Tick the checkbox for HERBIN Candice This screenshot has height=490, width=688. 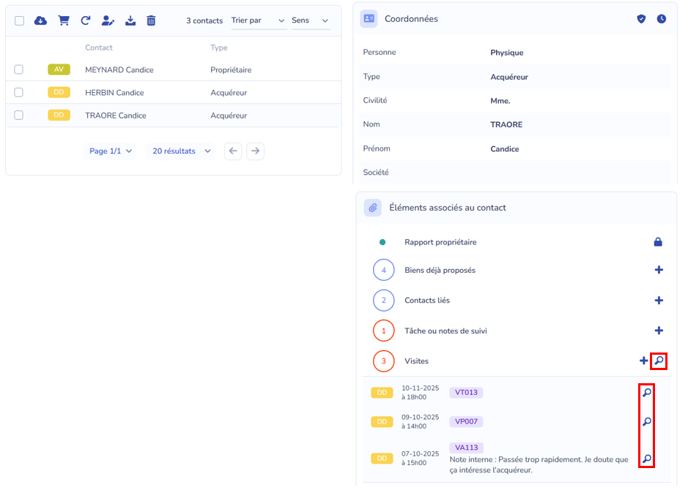pos(19,92)
